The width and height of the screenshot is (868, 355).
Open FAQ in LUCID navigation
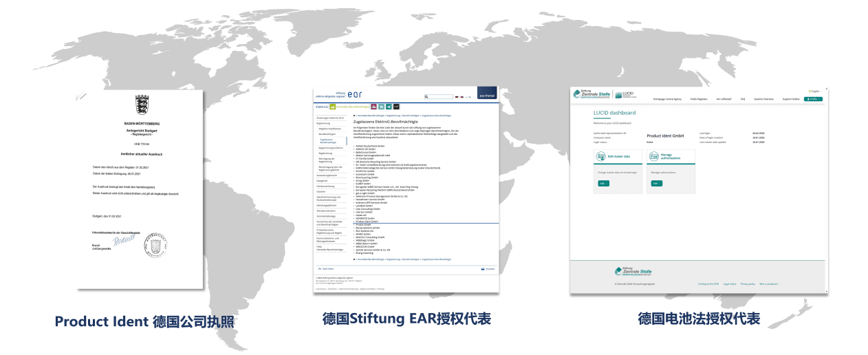[743, 99]
